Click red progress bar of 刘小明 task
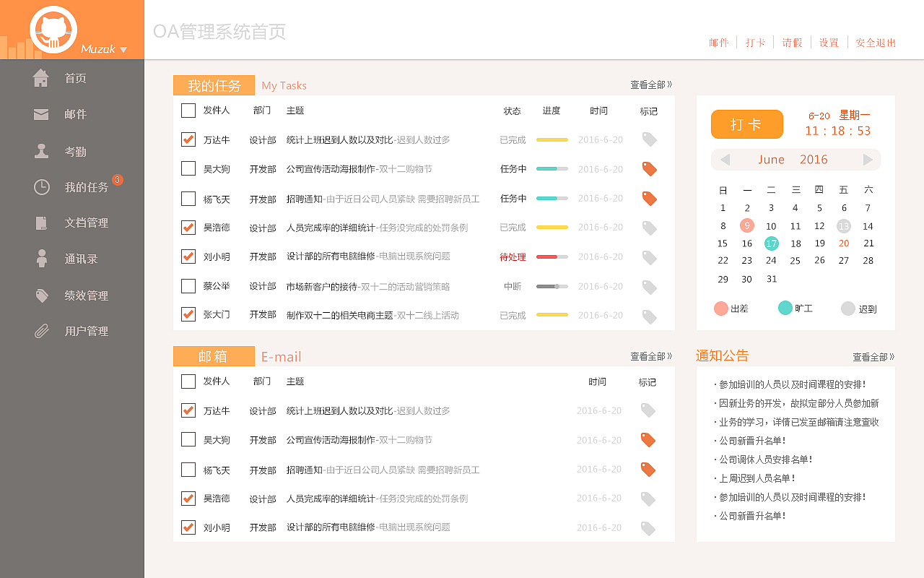 pyautogui.click(x=552, y=256)
